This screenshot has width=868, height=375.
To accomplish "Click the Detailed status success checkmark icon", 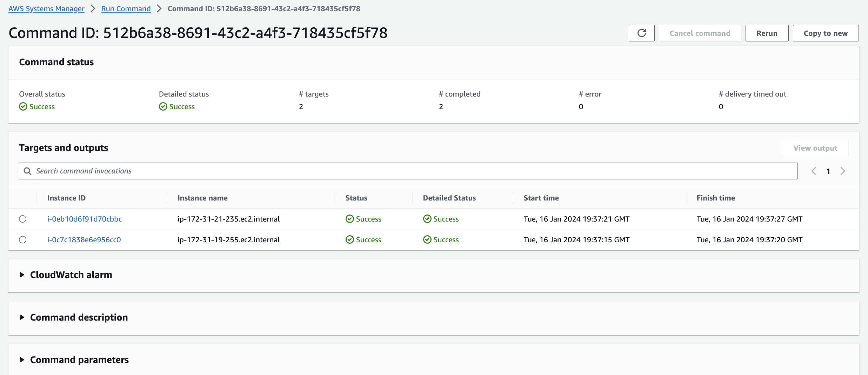I will (x=163, y=106).
